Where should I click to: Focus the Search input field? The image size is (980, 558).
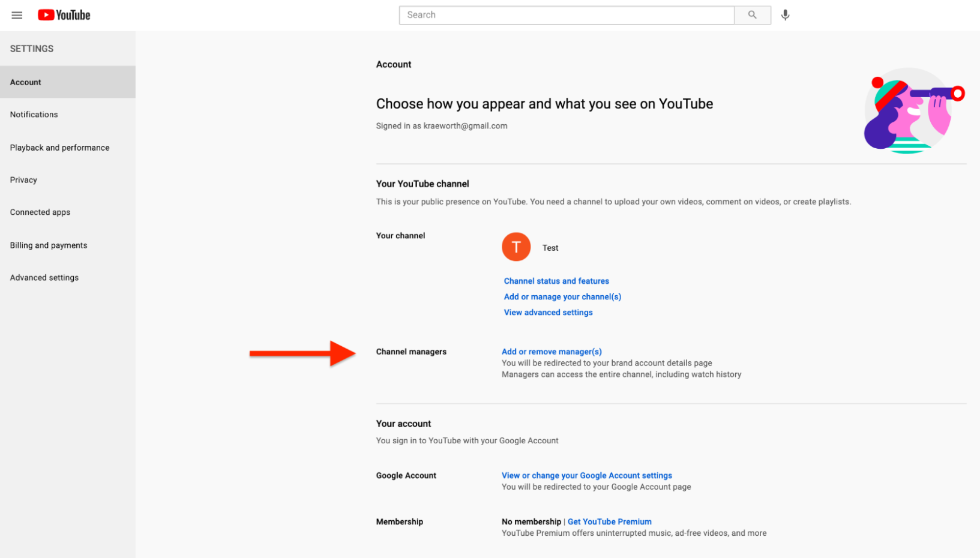click(567, 15)
